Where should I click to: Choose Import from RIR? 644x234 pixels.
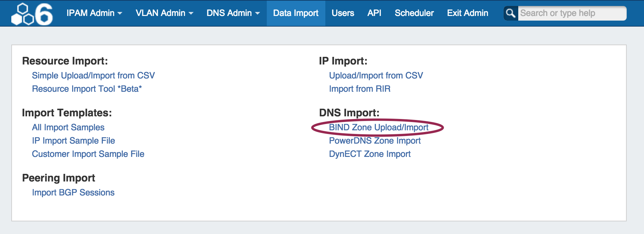pyautogui.click(x=360, y=89)
